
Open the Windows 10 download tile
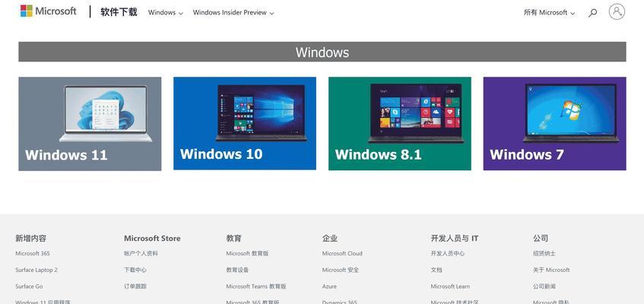coord(245,123)
